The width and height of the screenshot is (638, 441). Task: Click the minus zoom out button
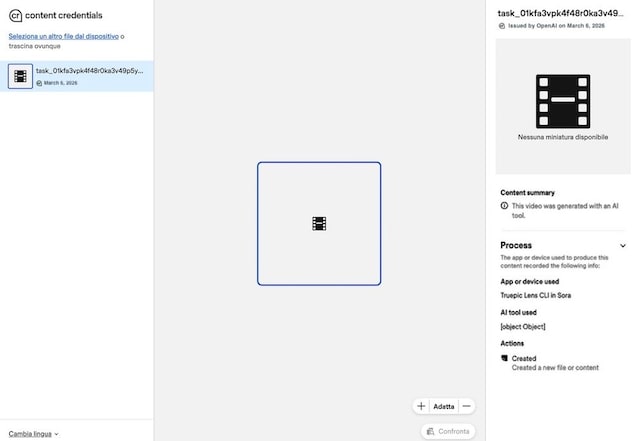click(x=467, y=406)
